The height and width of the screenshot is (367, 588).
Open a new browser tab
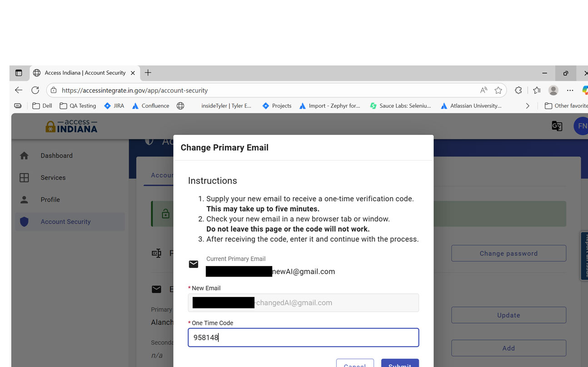(148, 73)
